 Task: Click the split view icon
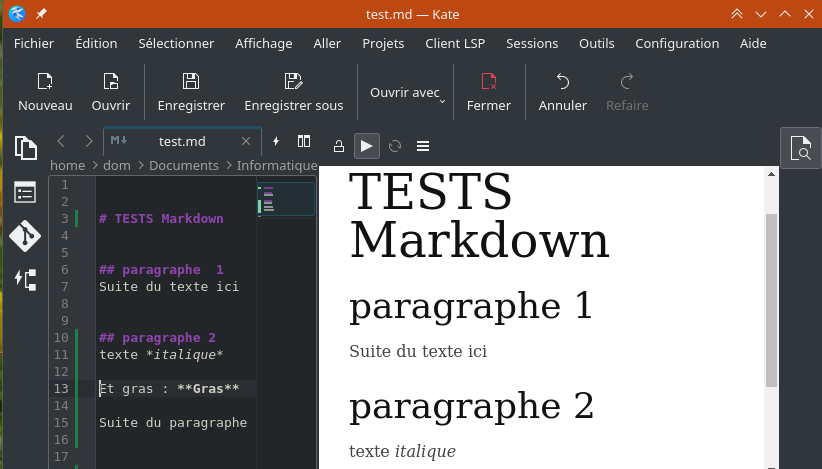click(304, 141)
